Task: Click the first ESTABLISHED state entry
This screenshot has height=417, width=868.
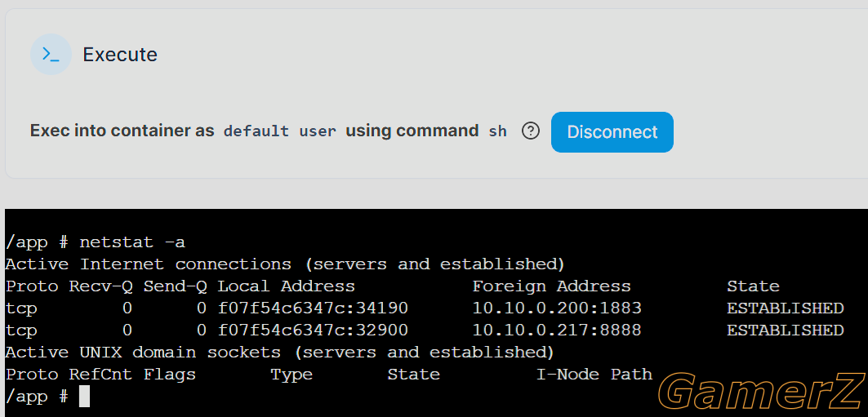Action: (785, 308)
